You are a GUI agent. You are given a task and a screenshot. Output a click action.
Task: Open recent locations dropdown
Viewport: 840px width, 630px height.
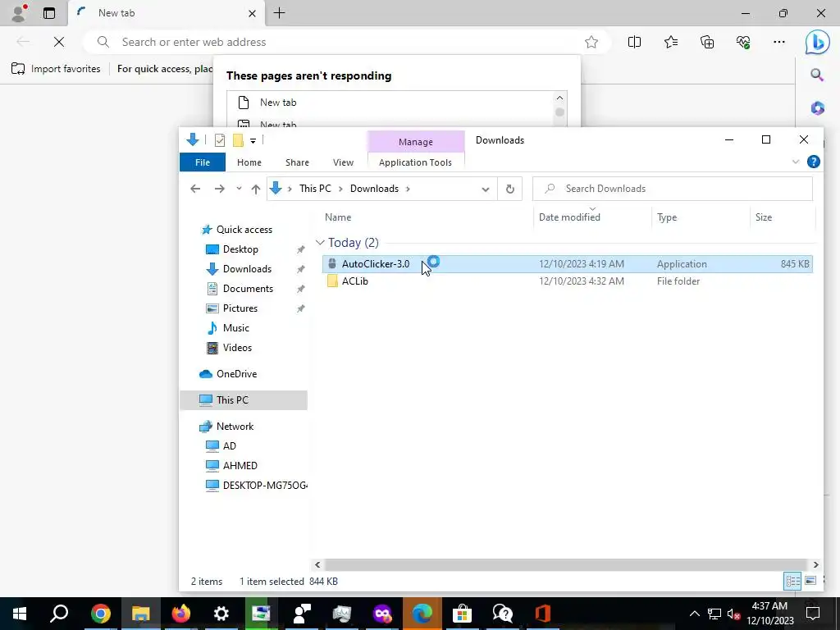(x=239, y=189)
